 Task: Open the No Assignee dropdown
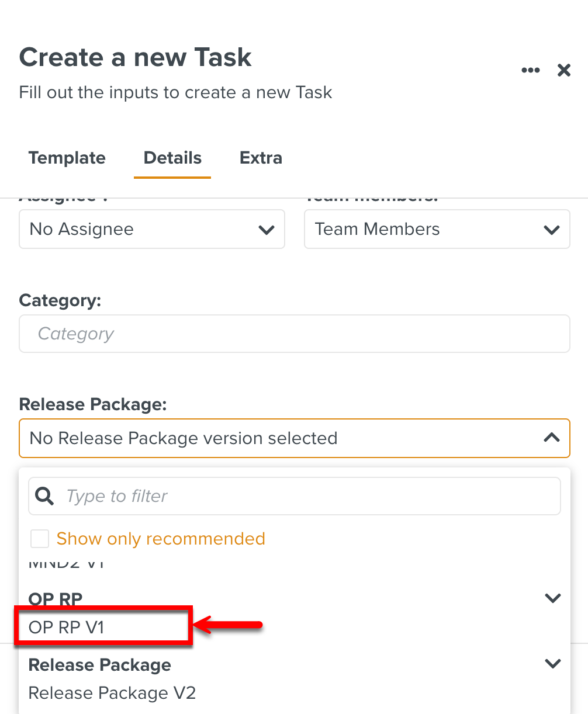(x=151, y=229)
